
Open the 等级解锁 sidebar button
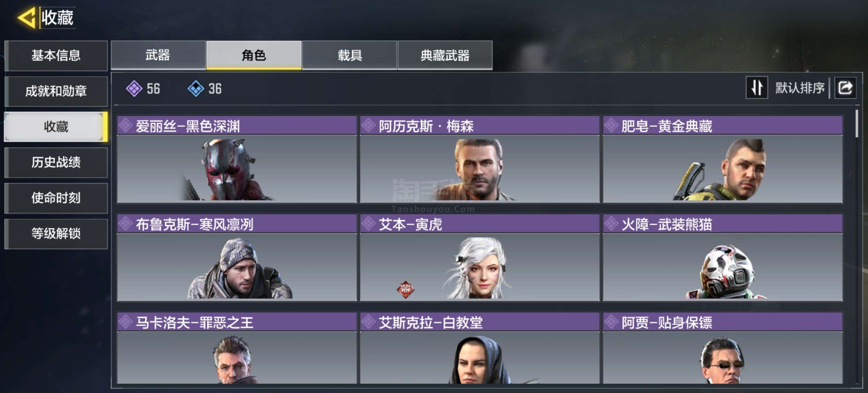[56, 234]
